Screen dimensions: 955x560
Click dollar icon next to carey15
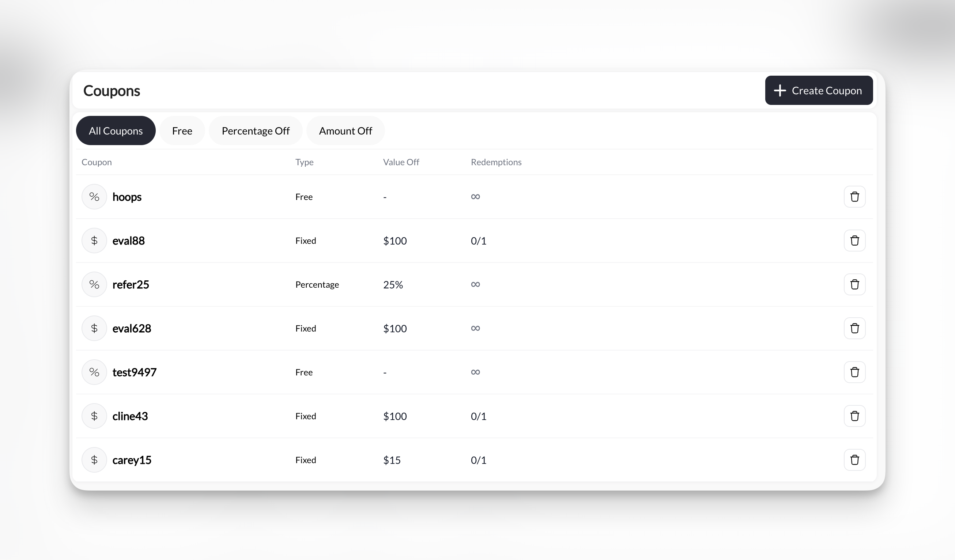tap(94, 460)
